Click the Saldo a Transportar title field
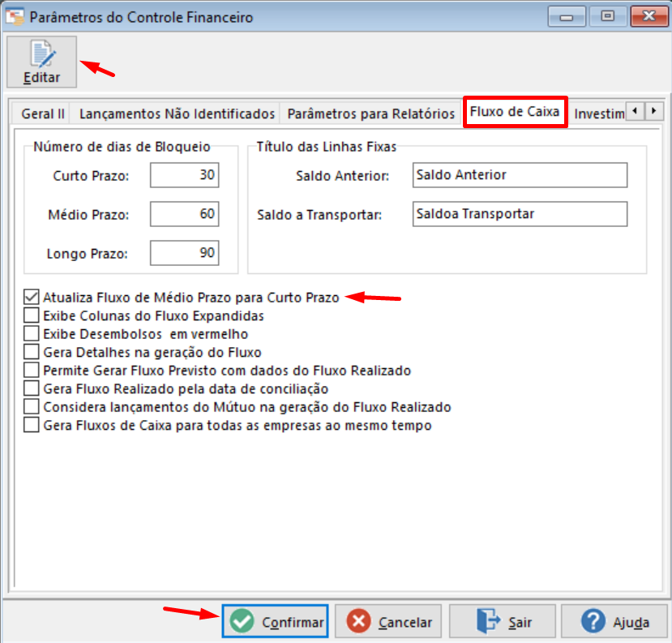 tap(520, 214)
